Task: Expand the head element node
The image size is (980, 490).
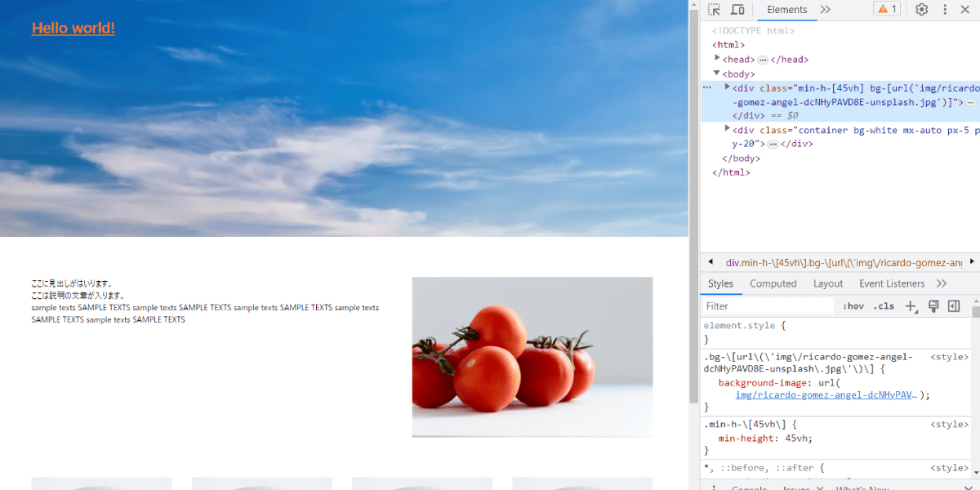Action: 717,59
